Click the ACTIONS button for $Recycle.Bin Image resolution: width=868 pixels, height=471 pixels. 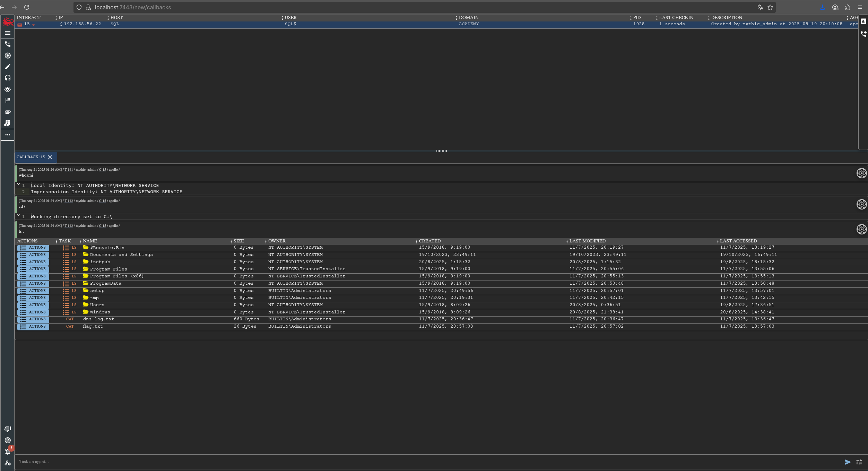[33, 248]
